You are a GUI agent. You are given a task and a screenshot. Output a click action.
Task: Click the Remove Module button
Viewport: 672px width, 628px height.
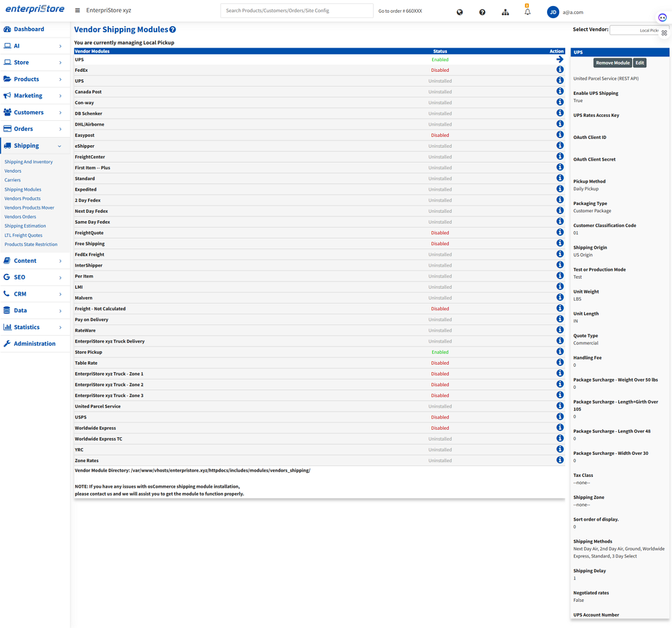612,62
